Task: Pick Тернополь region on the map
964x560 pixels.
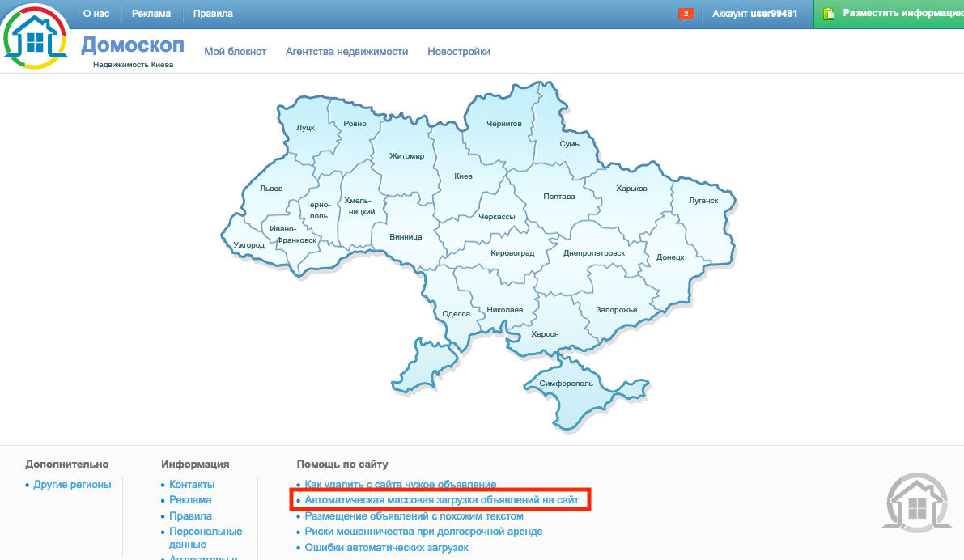Action: pos(318,210)
